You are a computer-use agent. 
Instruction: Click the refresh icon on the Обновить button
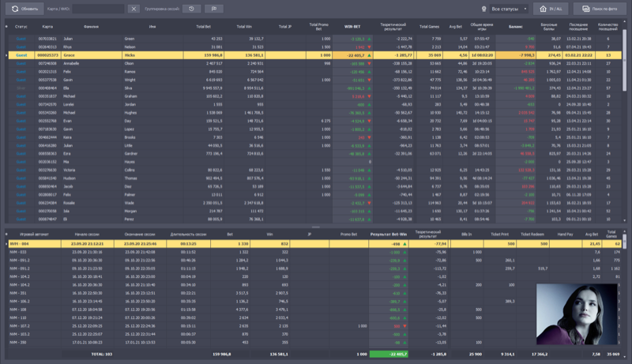coord(14,9)
